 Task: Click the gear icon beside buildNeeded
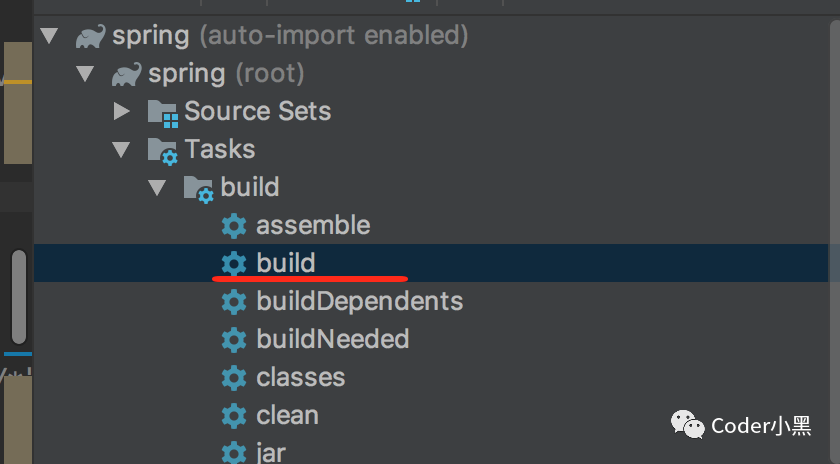233,339
